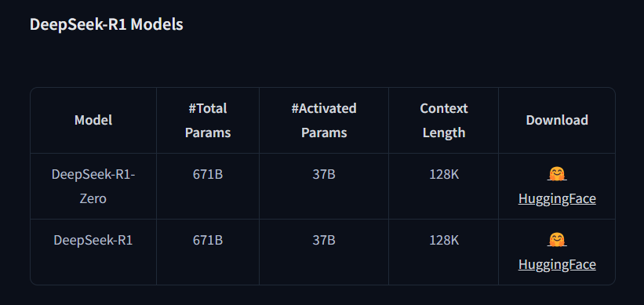
Task: Click the Context word in header
Action: click(x=443, y=108)
